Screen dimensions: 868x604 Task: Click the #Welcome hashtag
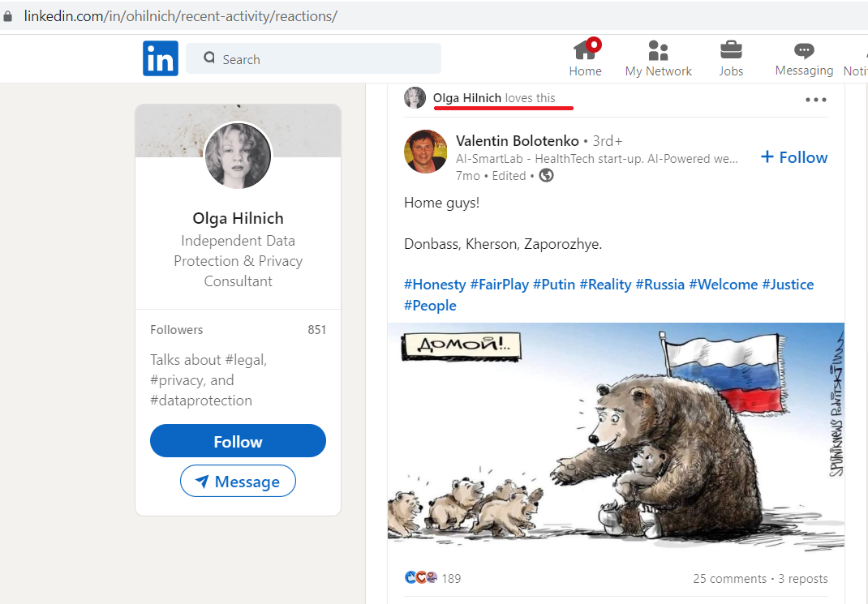723,285
